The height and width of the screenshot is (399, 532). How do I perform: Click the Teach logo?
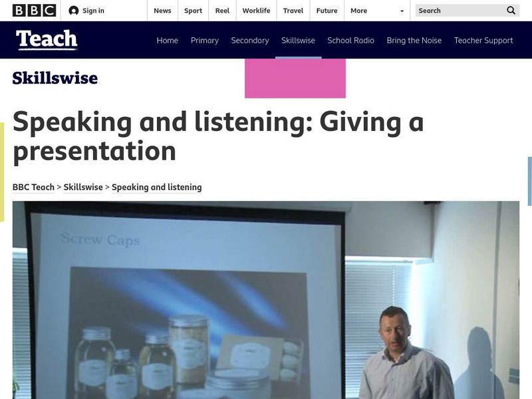pos(47,40)
